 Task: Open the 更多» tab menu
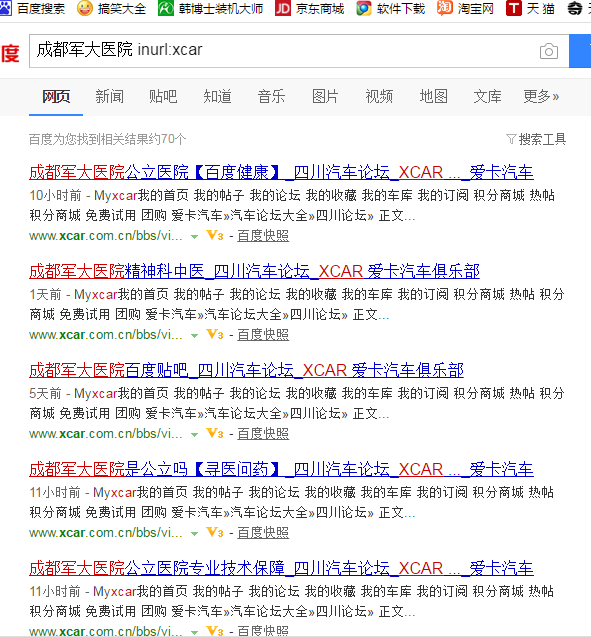(541, 96)
